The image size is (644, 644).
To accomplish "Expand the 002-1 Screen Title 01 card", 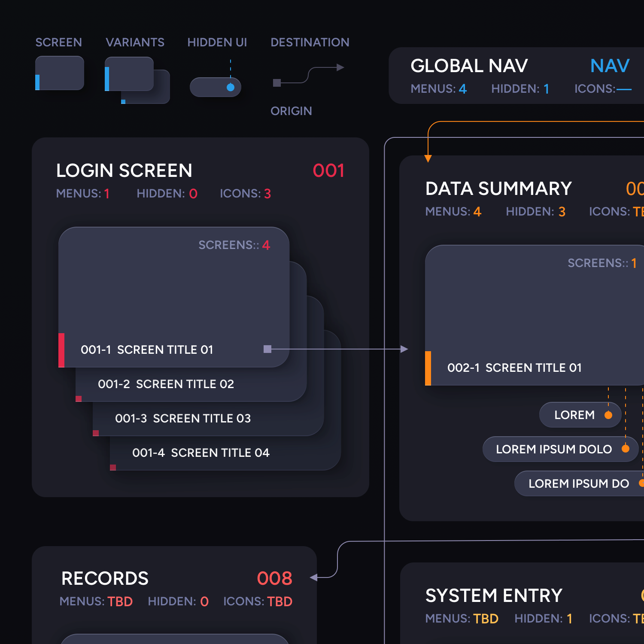I will coord(514,368).
